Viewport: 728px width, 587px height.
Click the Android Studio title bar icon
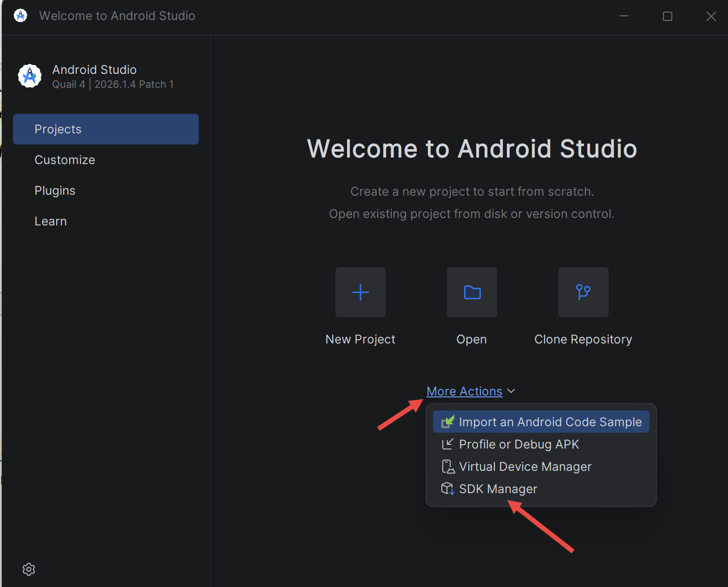20,16
